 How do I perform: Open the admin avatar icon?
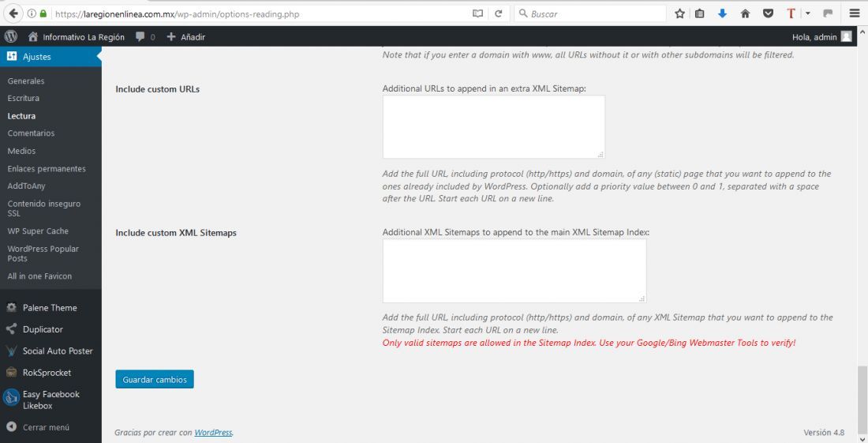(847, 36)
